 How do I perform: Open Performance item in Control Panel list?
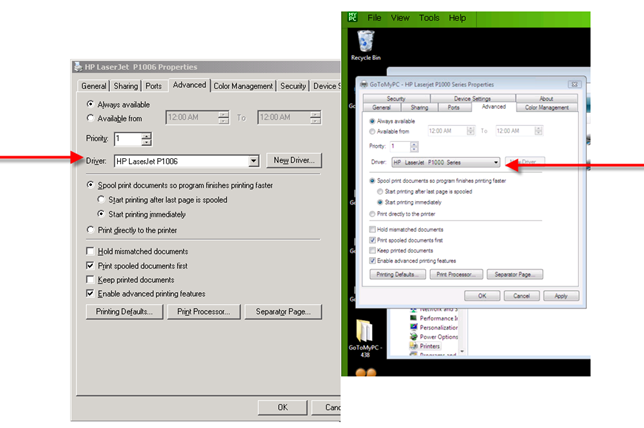point(434,318)
